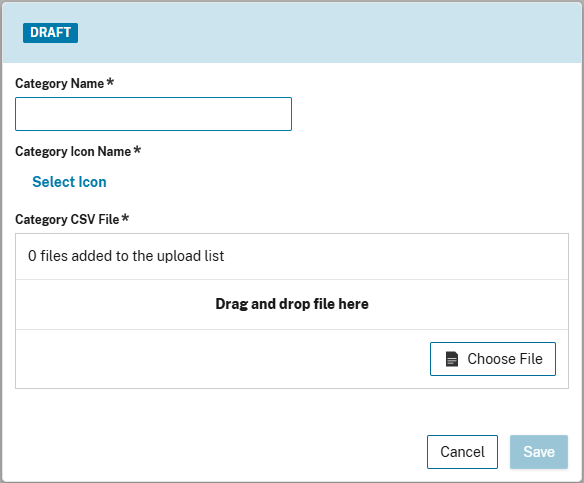Click the asterisk after Category Icon Name
Screen dimensions: 584x483
tap(137, 150)
